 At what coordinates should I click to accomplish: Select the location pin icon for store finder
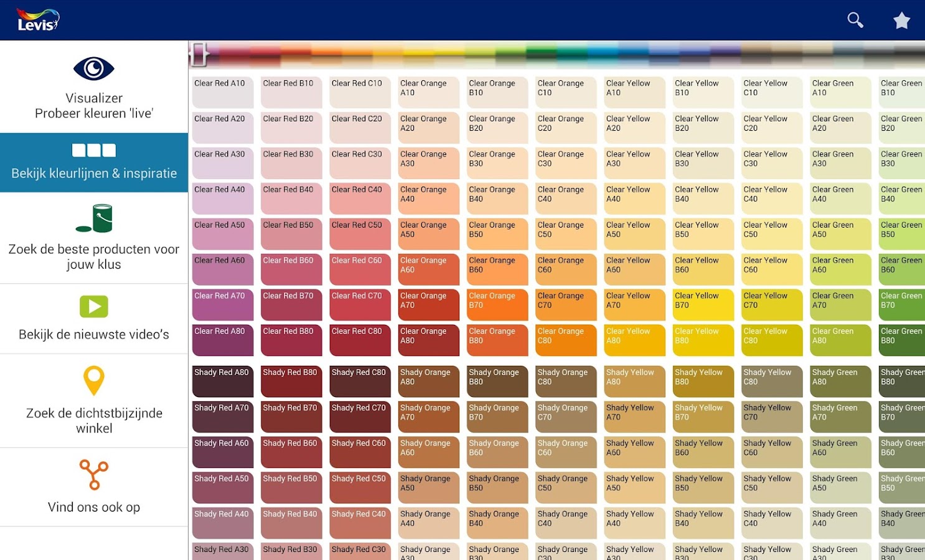click(x=94, y=381)
